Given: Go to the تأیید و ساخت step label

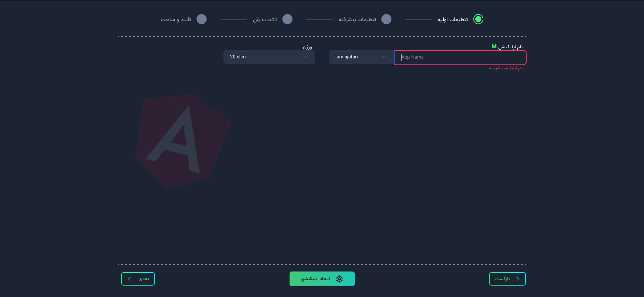Looking at the screenshot, I should pyautogui.click(x=176, y=19).
